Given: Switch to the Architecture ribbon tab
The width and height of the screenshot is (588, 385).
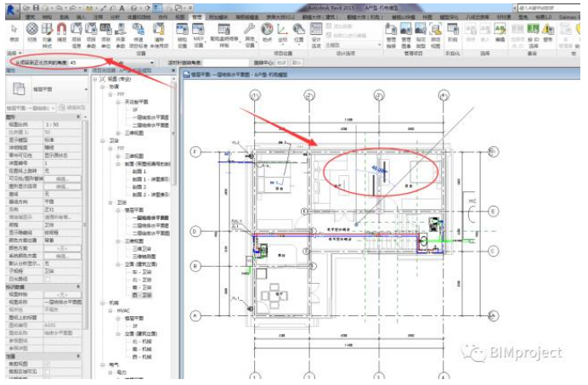Looking at the screenshot, I should click(x=31, y=17).
